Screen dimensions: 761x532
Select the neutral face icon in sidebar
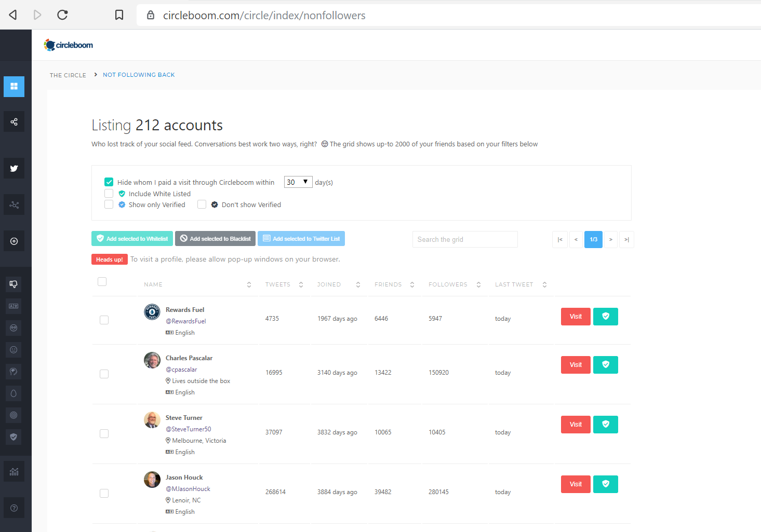point(14,350)
